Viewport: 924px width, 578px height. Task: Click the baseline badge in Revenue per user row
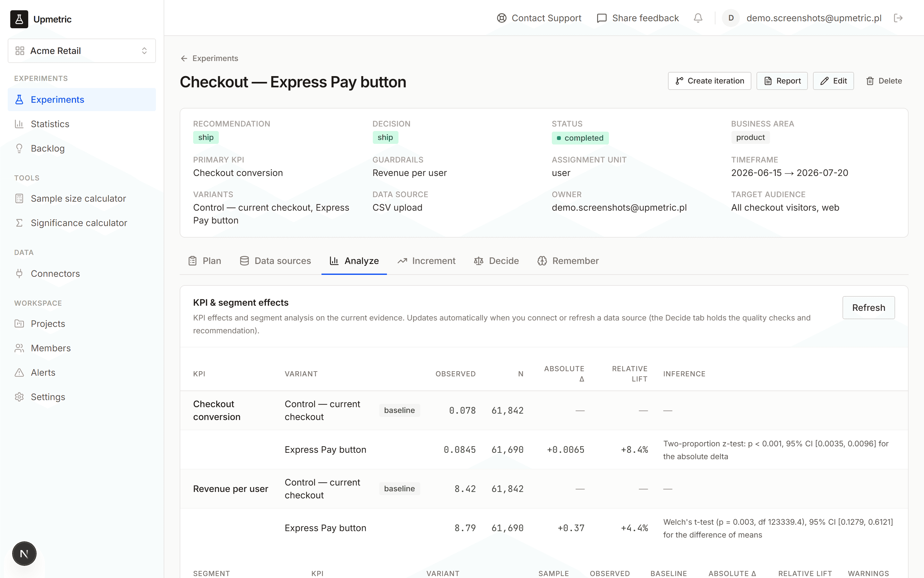coord(399,488)
